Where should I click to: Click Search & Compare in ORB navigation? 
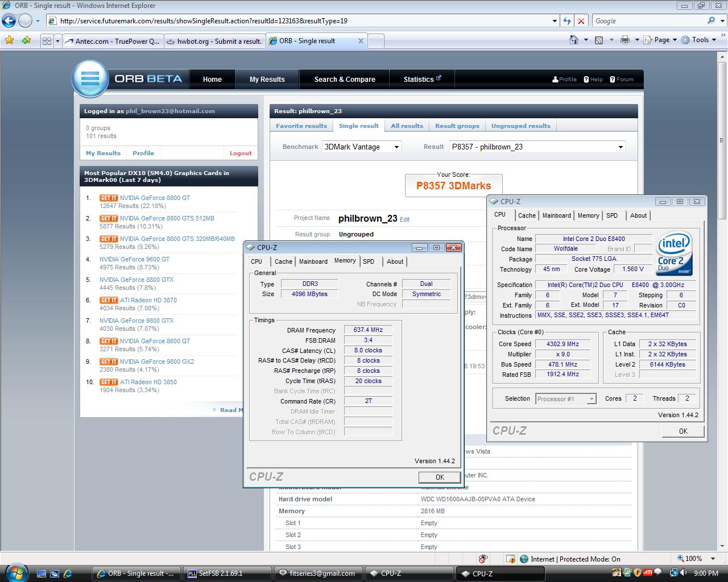[x=345, y=79]
